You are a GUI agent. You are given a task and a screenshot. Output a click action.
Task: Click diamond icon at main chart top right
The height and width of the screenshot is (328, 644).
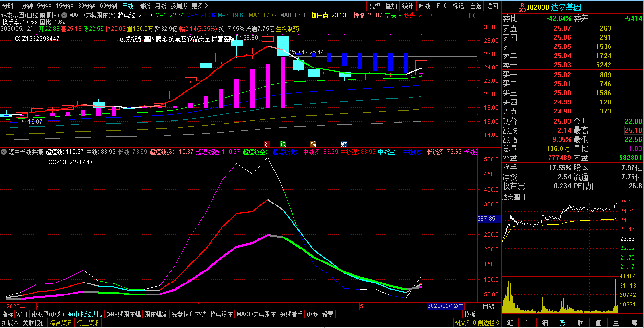point(463,16)
